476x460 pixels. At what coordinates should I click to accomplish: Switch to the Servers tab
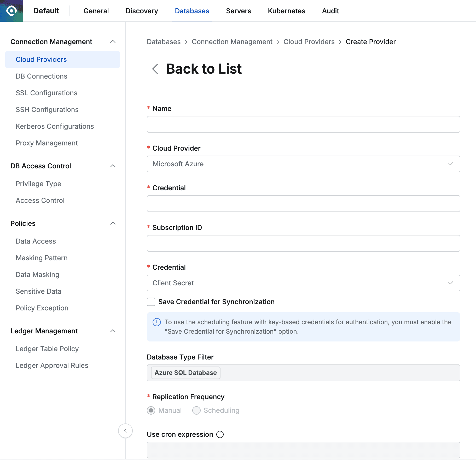[238, 11]
